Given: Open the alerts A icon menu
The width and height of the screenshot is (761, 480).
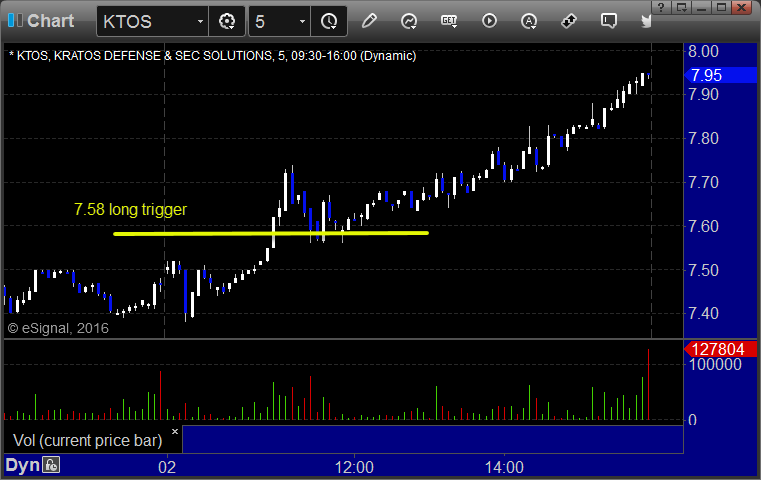Looking at the screenshot, I should 529,21.
